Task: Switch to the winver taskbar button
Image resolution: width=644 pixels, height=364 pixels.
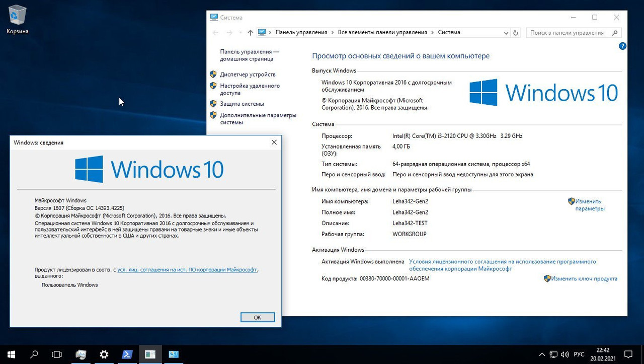Action: [150, 354]
